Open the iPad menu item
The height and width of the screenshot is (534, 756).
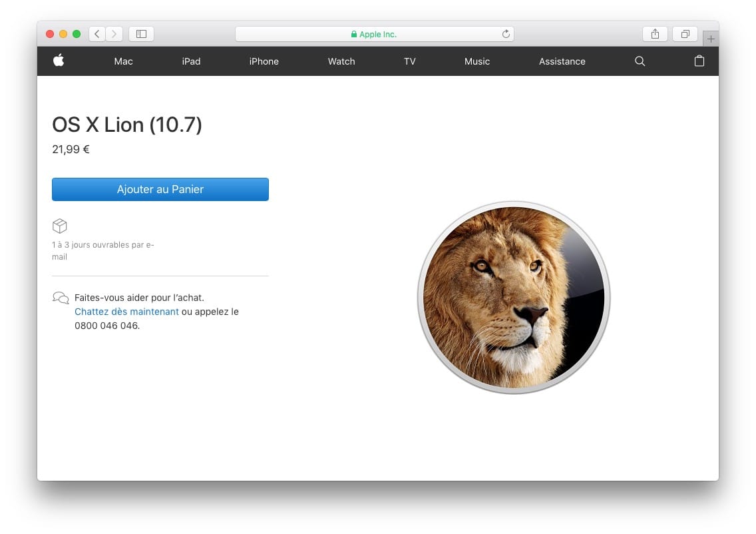point(192,61)
